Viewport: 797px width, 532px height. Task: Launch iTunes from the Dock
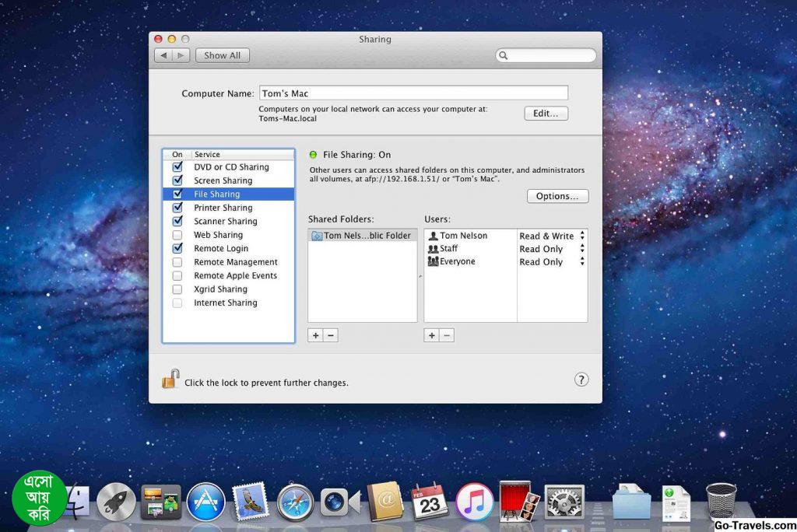pos(474,502)
